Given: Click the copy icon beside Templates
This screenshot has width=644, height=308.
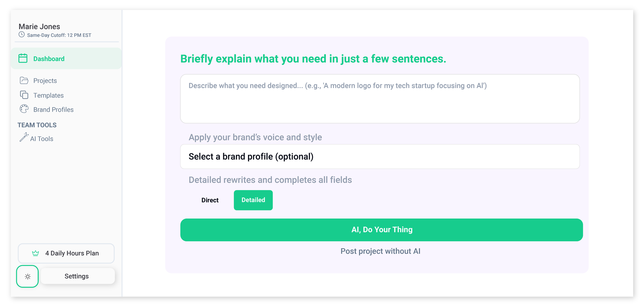Looking at the screenshot, I should click(24, 95).
